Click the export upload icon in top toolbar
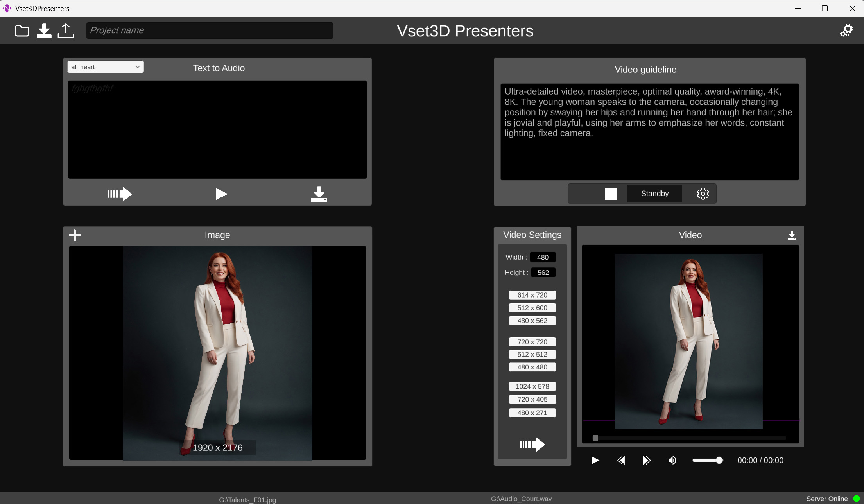 click(66, 30)
